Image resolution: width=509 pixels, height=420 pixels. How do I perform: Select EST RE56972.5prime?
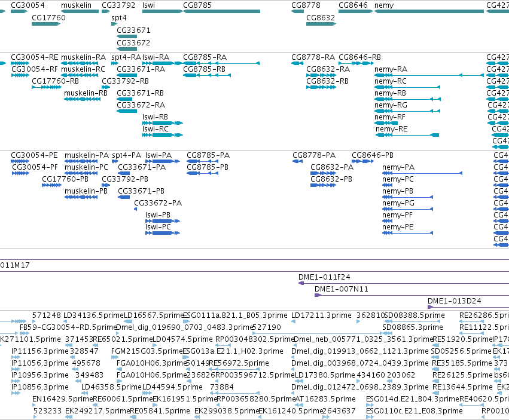point(239,363)
